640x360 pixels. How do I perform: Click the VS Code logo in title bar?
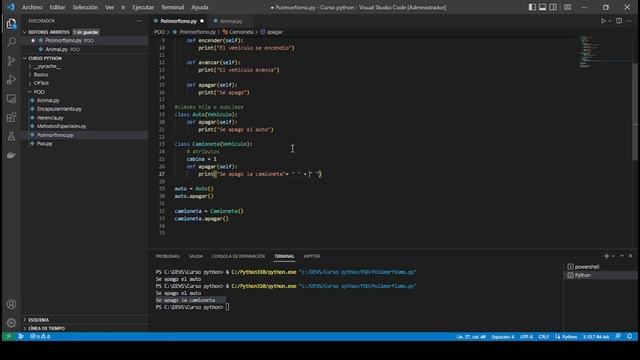click(x=11, y=7)
